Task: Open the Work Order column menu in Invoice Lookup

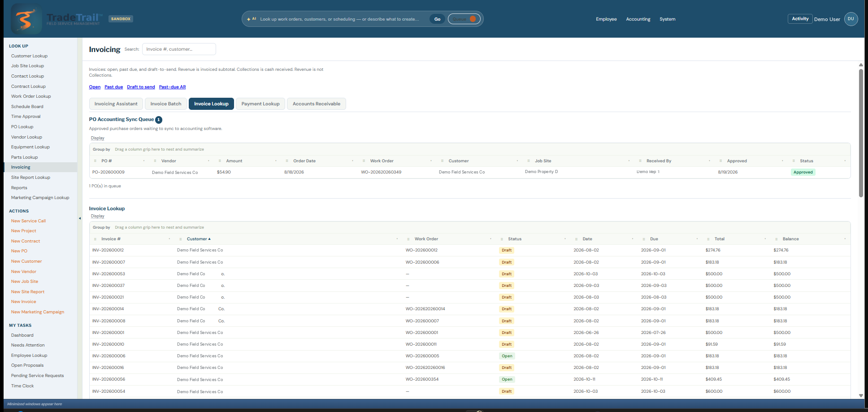Action: pos(490,239)
